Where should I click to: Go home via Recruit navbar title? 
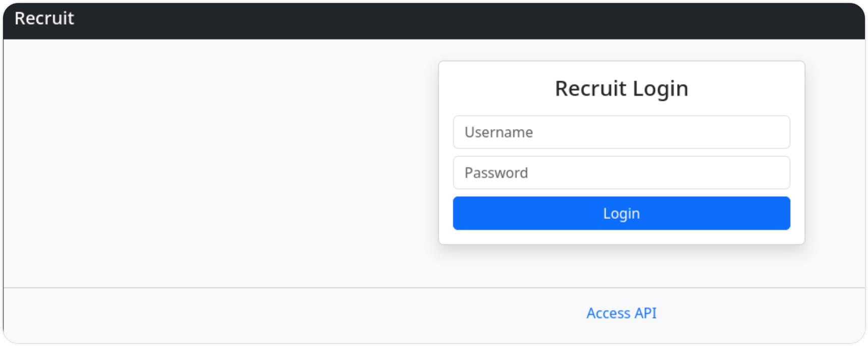pyautogui.click(x=44, y=18)
